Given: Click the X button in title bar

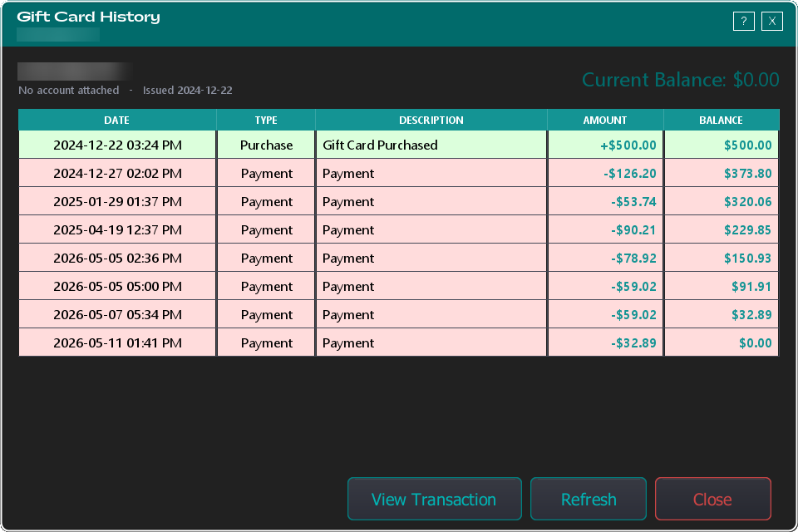Looking at the screenshot, I should (772, 21).
